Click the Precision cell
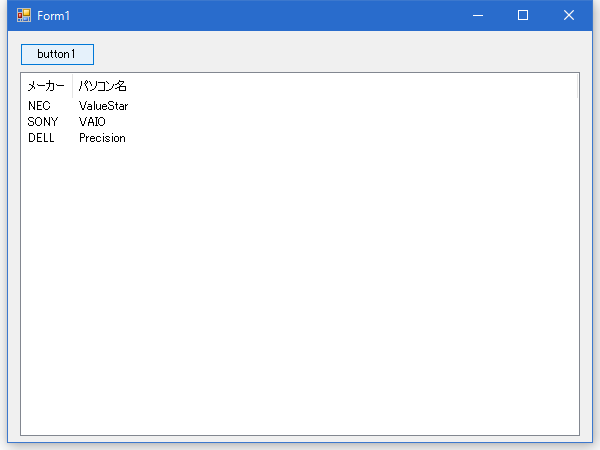This screenshot has height=450, width=600. coord(102,138)
